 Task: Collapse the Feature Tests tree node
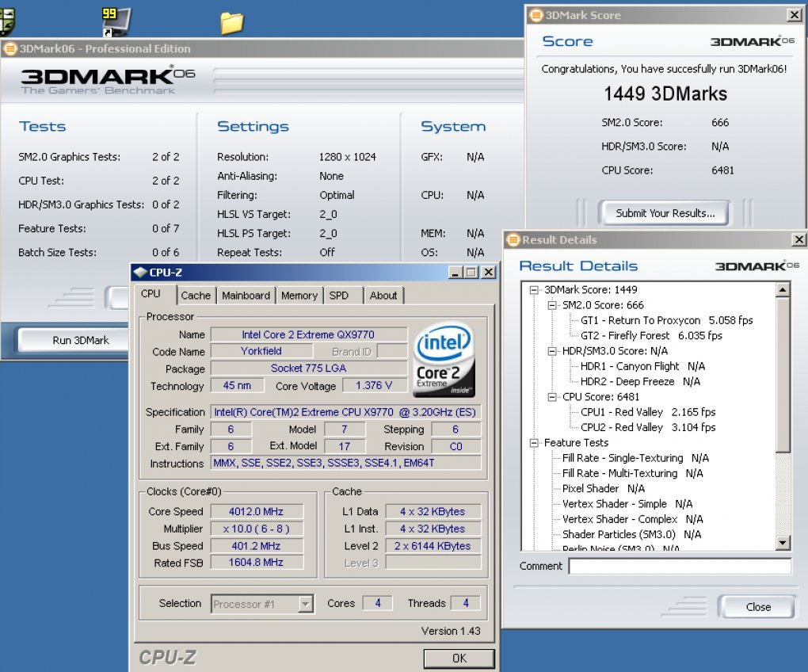point(534,443)
